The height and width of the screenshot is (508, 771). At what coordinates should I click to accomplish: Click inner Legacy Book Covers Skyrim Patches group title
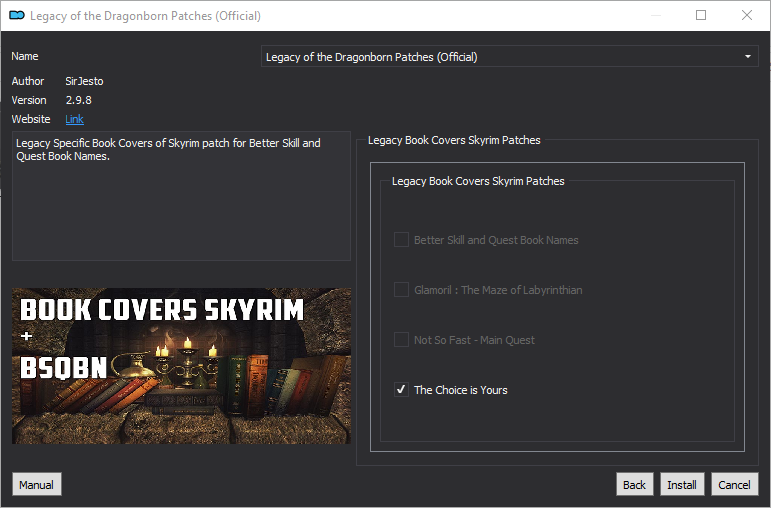[x=478, y=181]
